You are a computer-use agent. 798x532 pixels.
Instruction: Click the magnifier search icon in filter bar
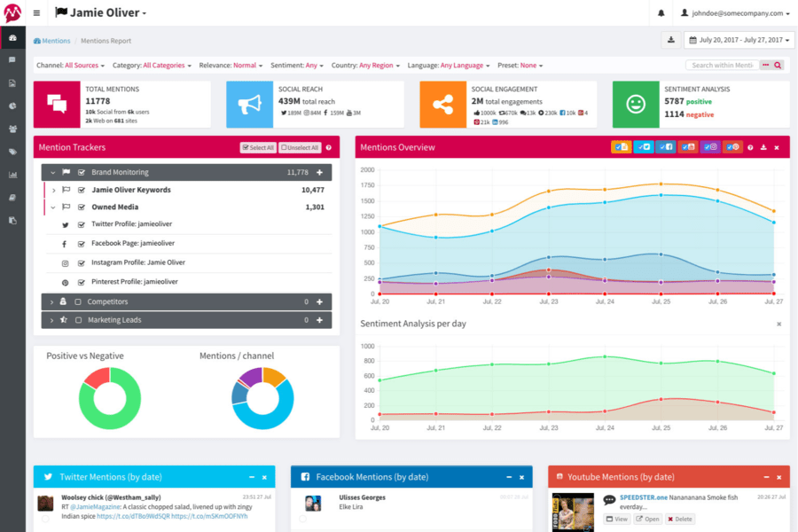click(x=778, y=65)
